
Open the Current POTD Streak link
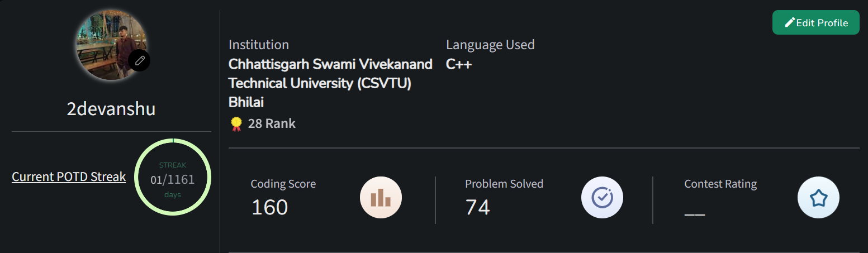[x=69, y=177]
